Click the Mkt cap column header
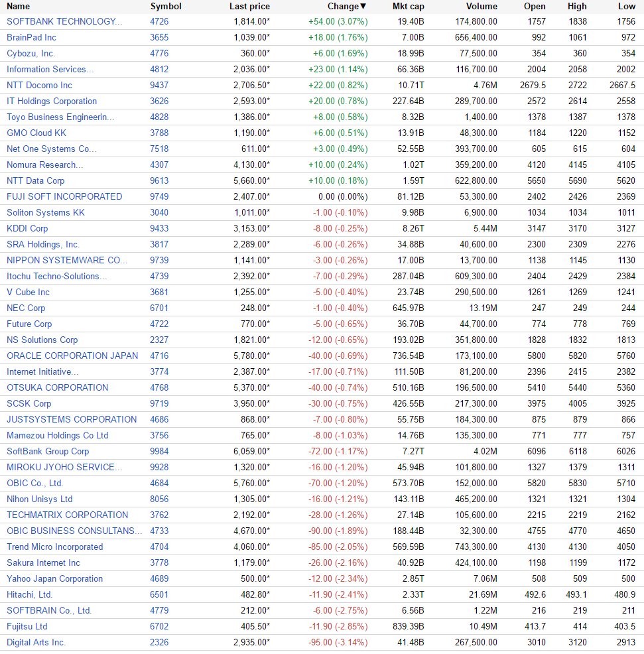Image resolution: width=644 pixels, height=654 pixels. coord(409,6)
